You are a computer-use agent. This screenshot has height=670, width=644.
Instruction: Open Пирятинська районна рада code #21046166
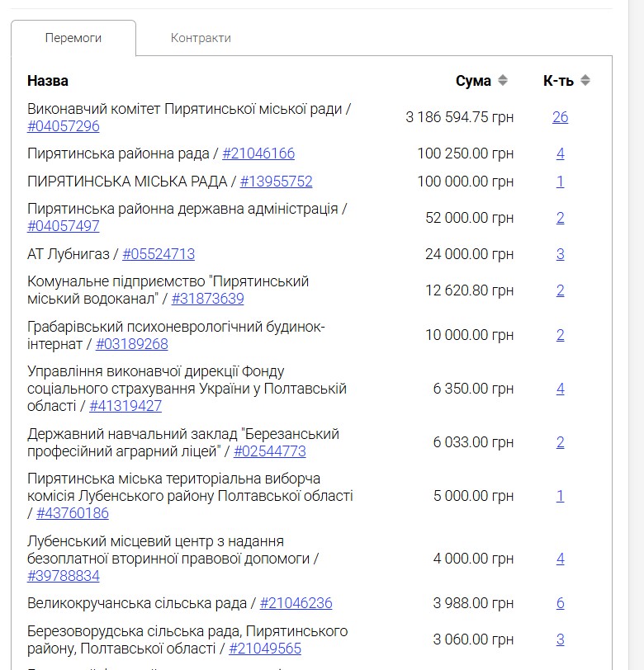pyautogui.click(x=258, y=153)
